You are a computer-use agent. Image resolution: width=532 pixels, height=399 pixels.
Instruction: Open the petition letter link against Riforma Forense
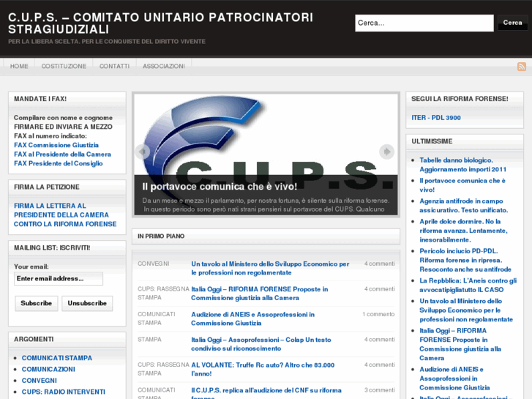pyautogui.click(x=65, y=215)
